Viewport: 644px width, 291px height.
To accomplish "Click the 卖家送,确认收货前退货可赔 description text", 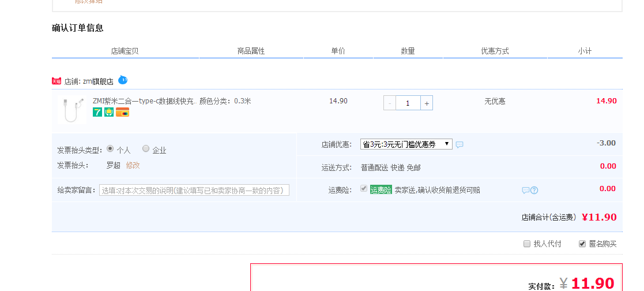I will [438, 190].
